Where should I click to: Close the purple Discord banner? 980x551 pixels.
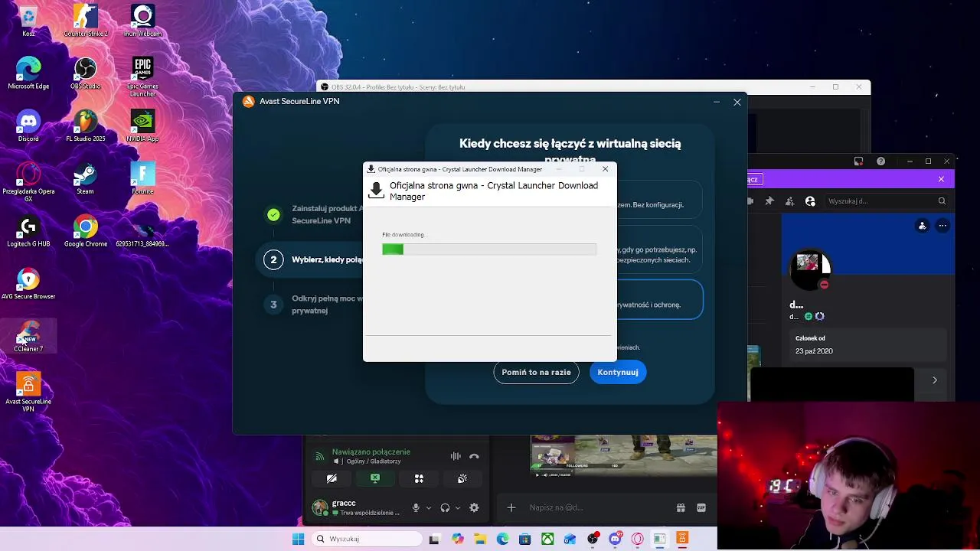(x=941, y=179)
